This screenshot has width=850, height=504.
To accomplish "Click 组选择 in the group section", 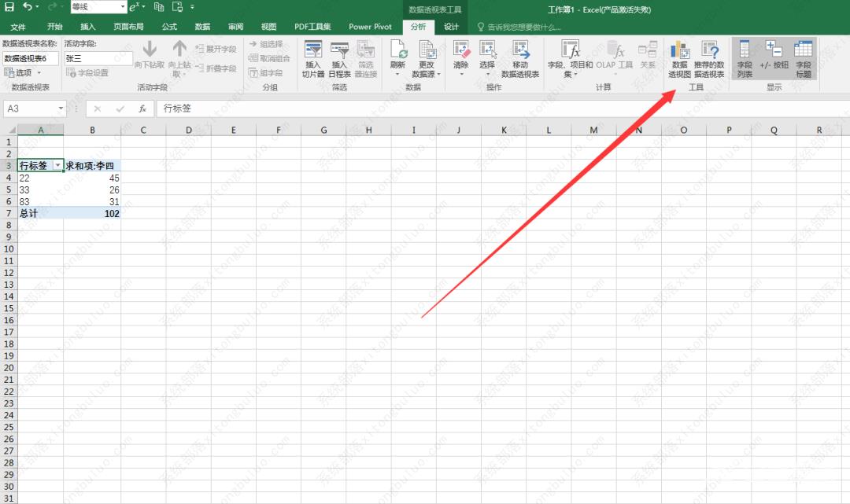I will (x=266, y=44).
